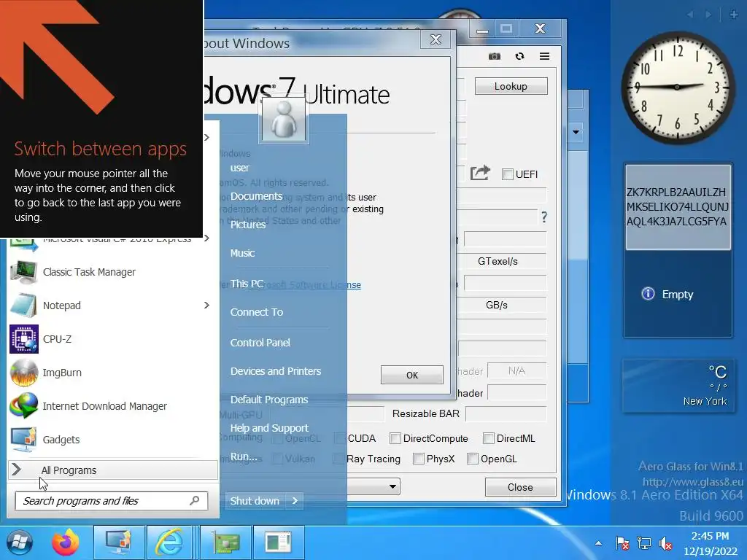Open This PC from Start menu
This screenshot has height=560, width=747.
[x=247, y=284]
